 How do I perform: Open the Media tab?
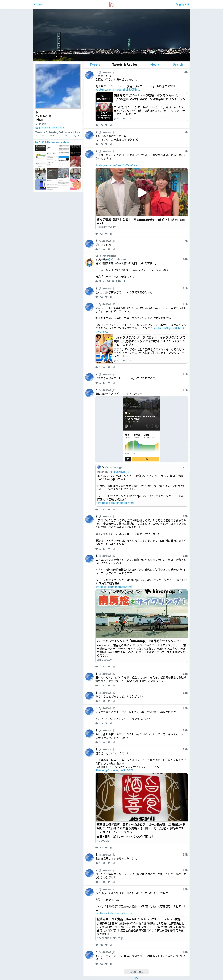point(155,65)
